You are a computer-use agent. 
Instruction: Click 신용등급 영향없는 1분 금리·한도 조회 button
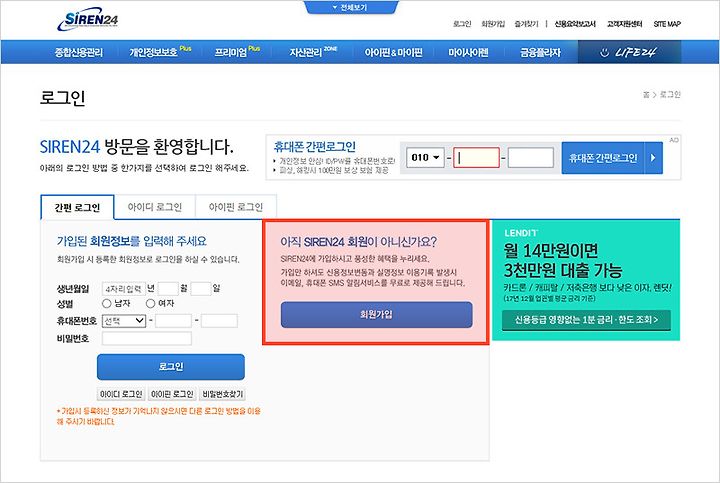click(x=586, y=320)
